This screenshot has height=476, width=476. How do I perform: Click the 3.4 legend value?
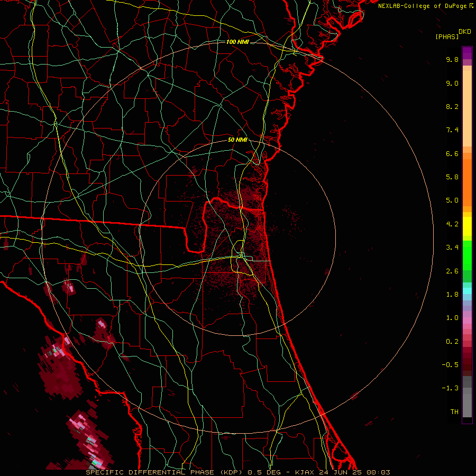coord(452,248)
